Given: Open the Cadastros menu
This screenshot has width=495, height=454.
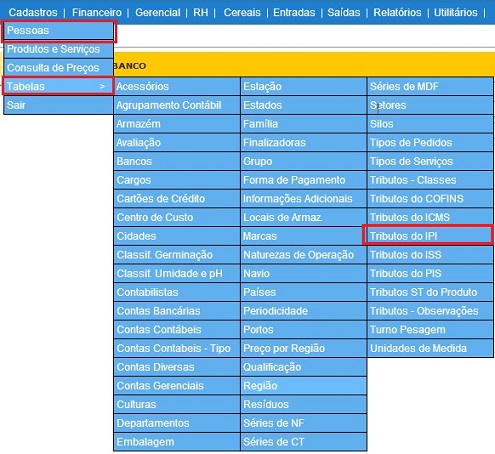Looking at the screenshot, I should 33,12.
